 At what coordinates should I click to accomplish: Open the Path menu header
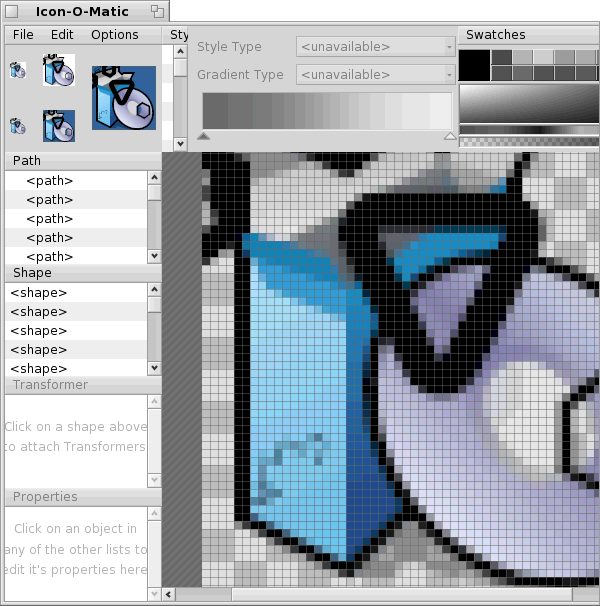27,160
